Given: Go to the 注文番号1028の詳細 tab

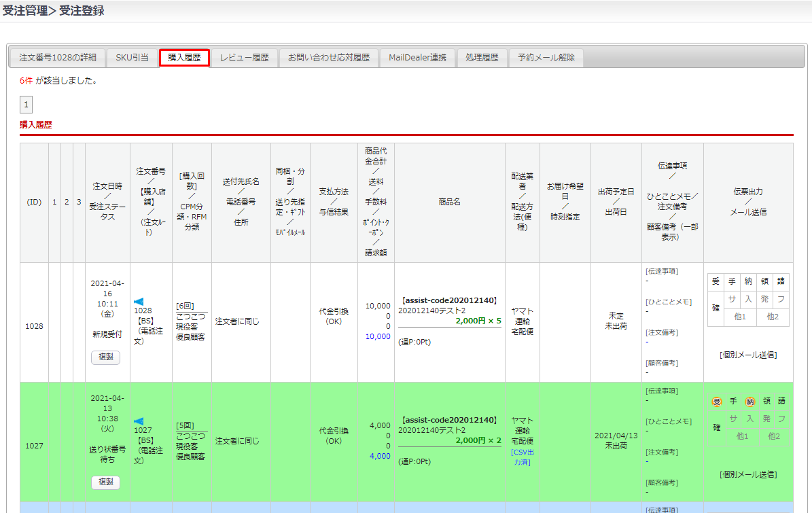Looking at the screenshot, I should [58, 58].
